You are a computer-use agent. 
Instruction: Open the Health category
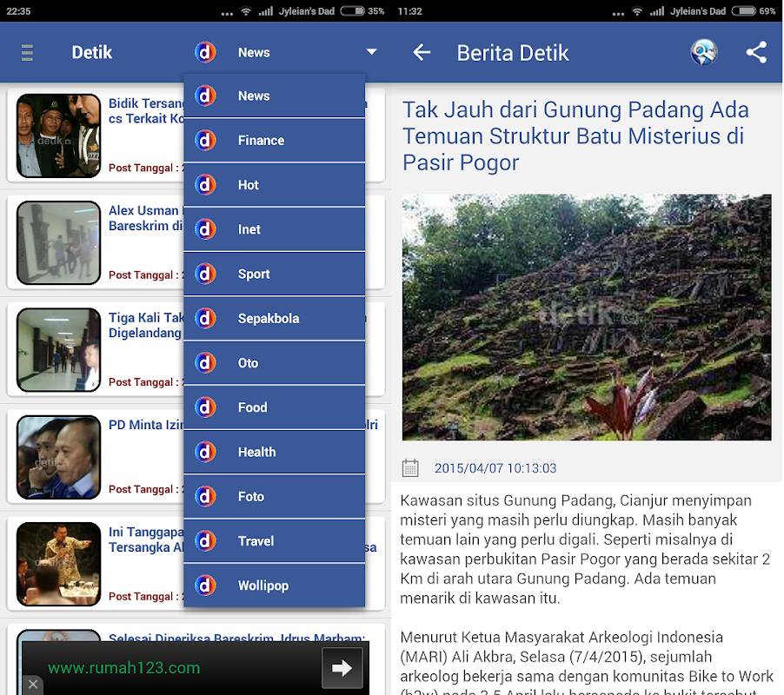pyautogui.click(x=274, y=452)
